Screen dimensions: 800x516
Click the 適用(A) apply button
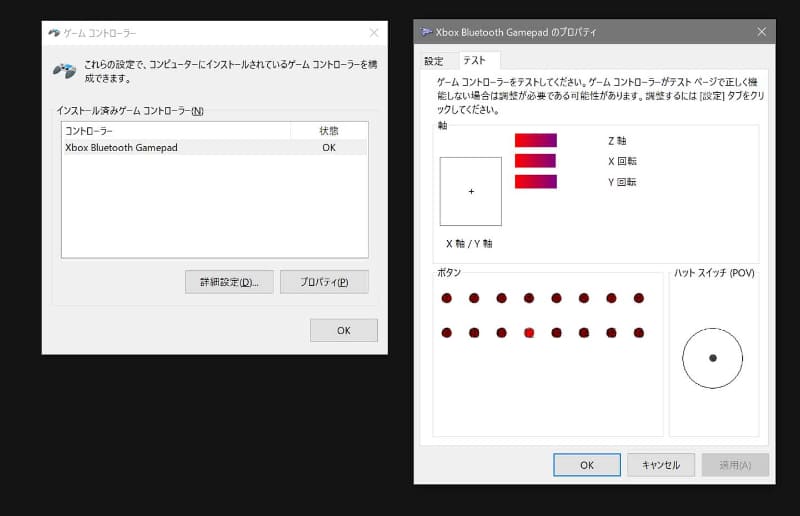735,465
